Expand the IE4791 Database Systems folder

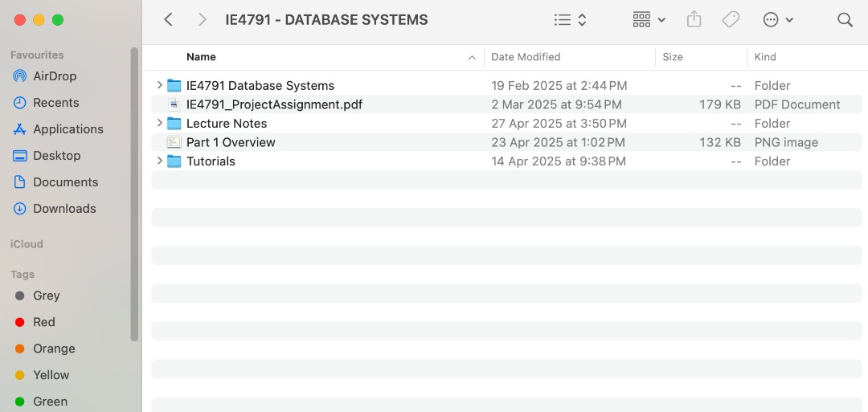point(159,85)
